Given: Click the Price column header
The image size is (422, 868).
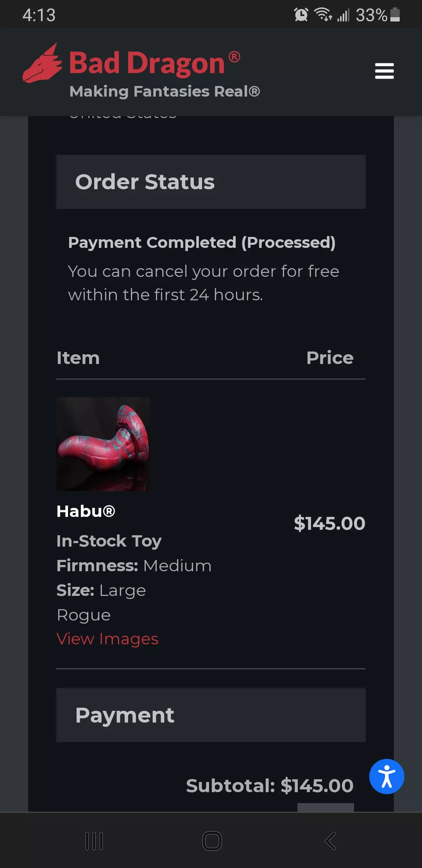Looking at the screenshot, I should [330, 357].
